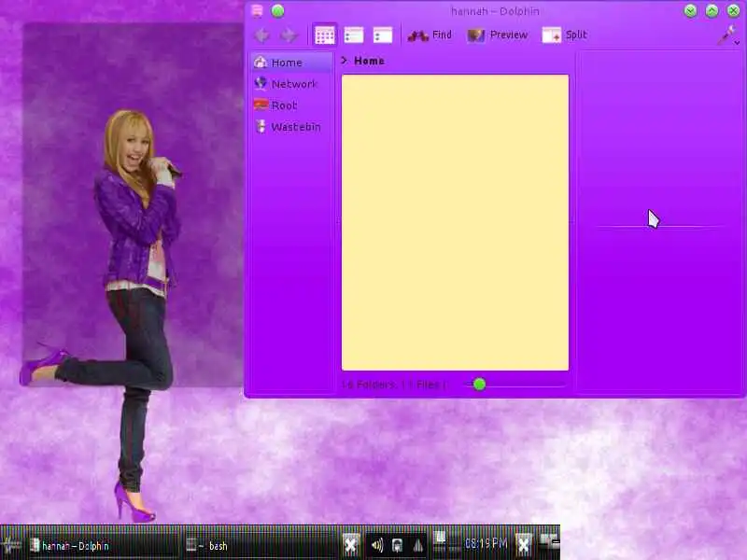Viewport: 747px width, 560px height.
Task: Open the configure Dolphin control menu
Action: tap(728, 35)
